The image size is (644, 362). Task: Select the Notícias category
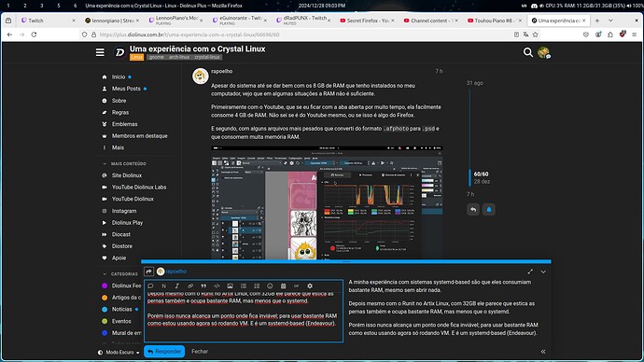(121, 310)
